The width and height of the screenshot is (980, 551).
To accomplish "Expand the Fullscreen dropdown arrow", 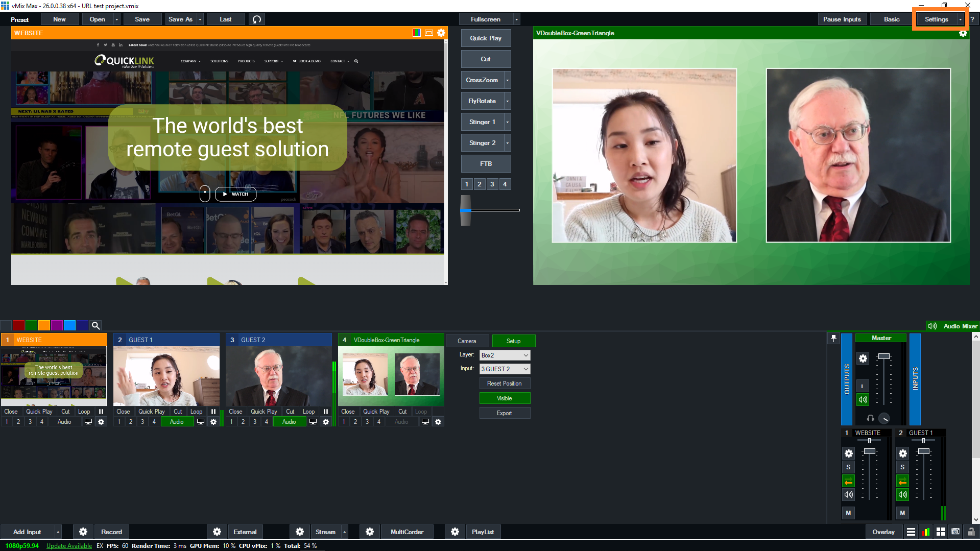I will tap(516, 19).
